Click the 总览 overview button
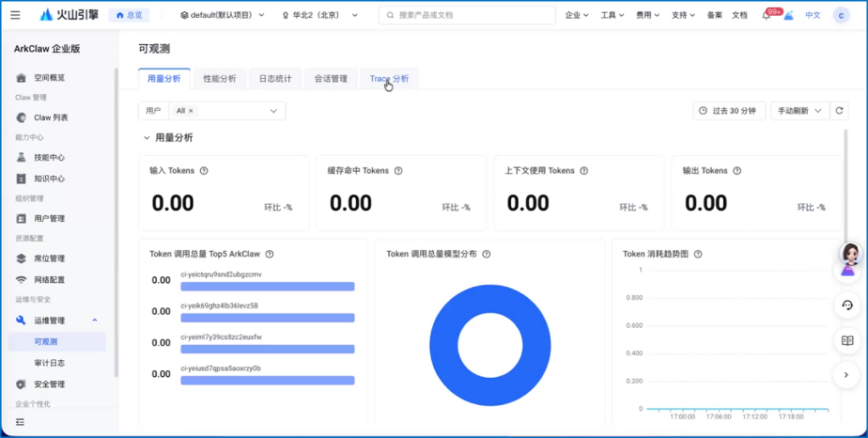The image size is (868, 438). click(129, 15)
